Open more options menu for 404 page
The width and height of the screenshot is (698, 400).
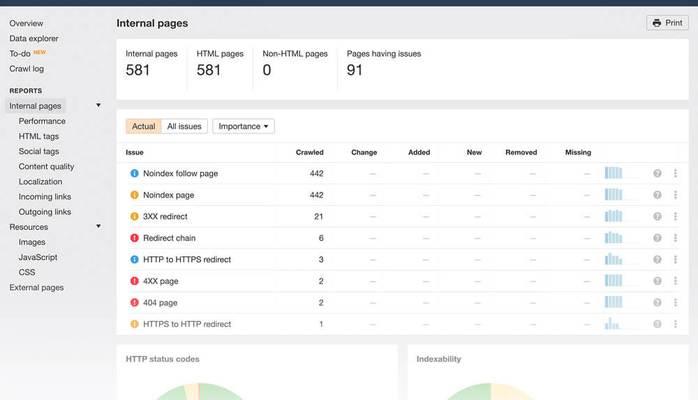[675, 303]
